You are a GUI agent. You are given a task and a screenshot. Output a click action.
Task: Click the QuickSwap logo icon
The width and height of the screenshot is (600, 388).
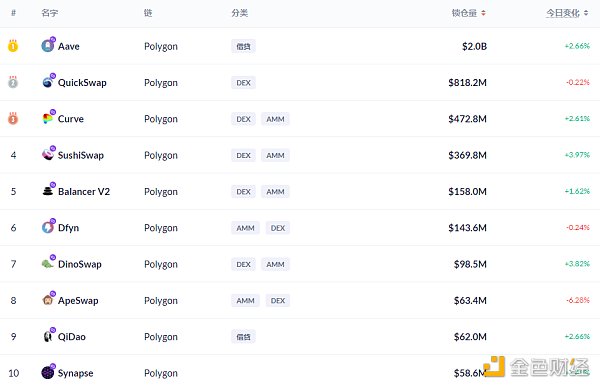coord(47,82)
